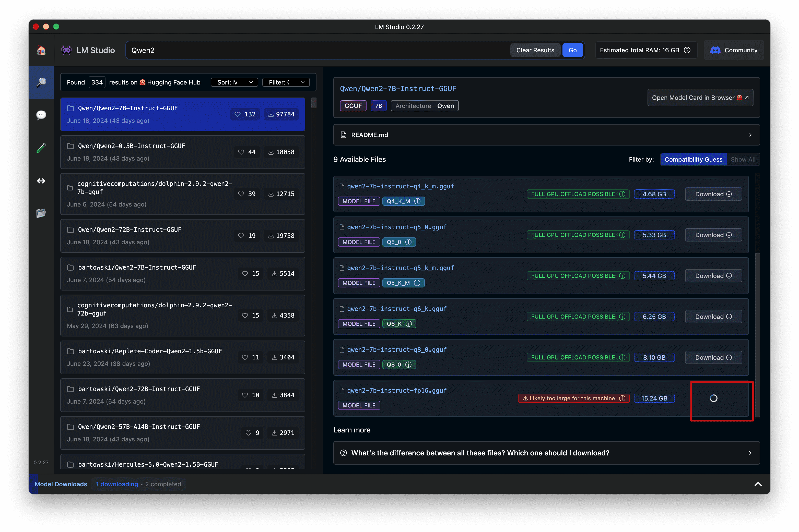The height and width of the screenshot is (532, 799).
Task: Select Show All filter option
Action: [743, 160]
